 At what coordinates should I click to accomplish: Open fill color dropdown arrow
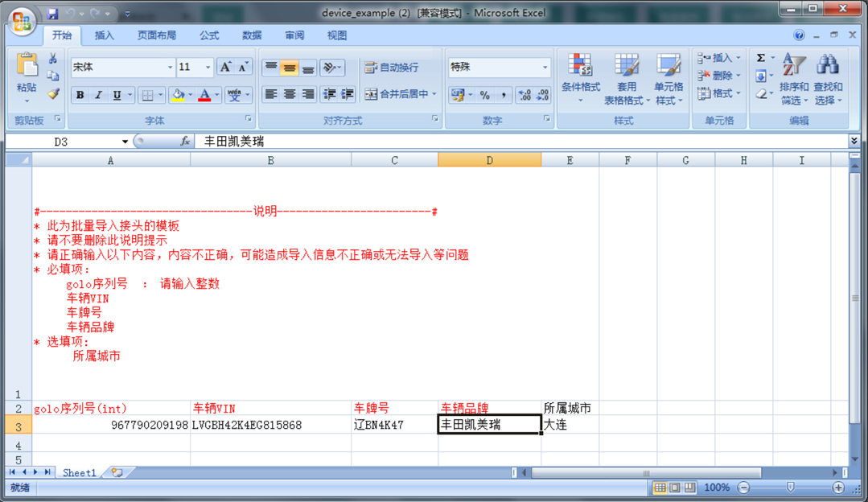tap(190, 95)
